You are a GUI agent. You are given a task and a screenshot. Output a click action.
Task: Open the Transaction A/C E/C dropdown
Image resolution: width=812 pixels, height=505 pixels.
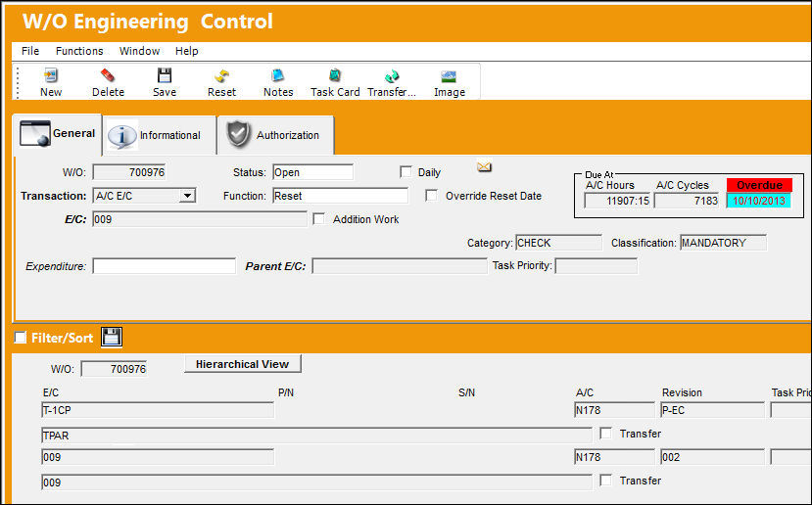(x=187, y=196)
